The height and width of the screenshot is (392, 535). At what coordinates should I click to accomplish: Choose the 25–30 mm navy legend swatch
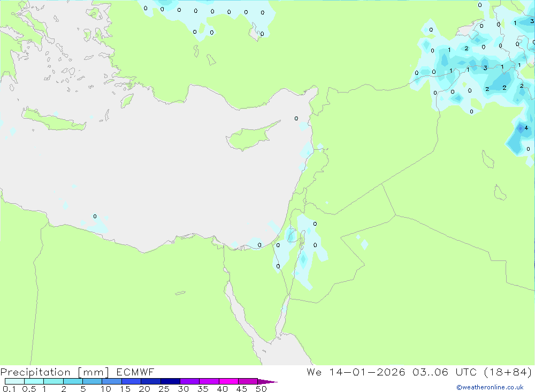[170, 381]
